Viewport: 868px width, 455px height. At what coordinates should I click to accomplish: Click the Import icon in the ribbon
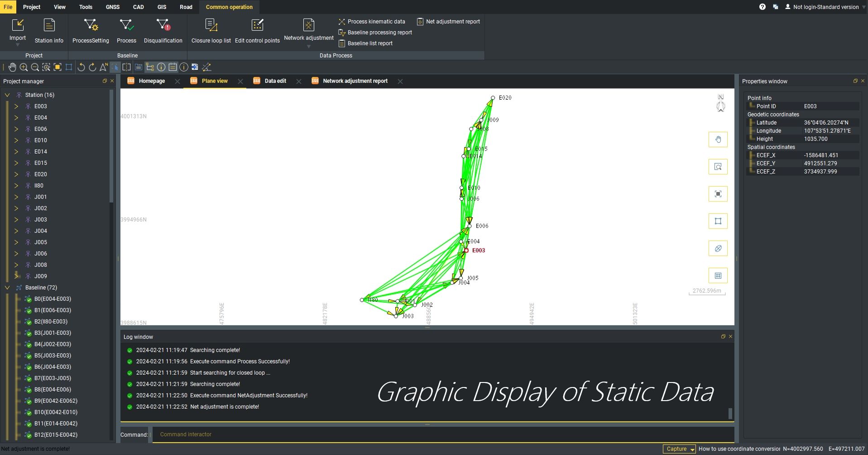[18, 25]
